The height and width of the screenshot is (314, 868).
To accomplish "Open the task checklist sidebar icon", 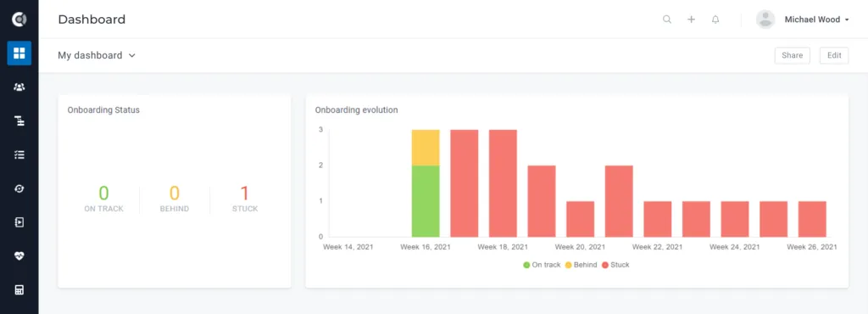I will (19, 154).
